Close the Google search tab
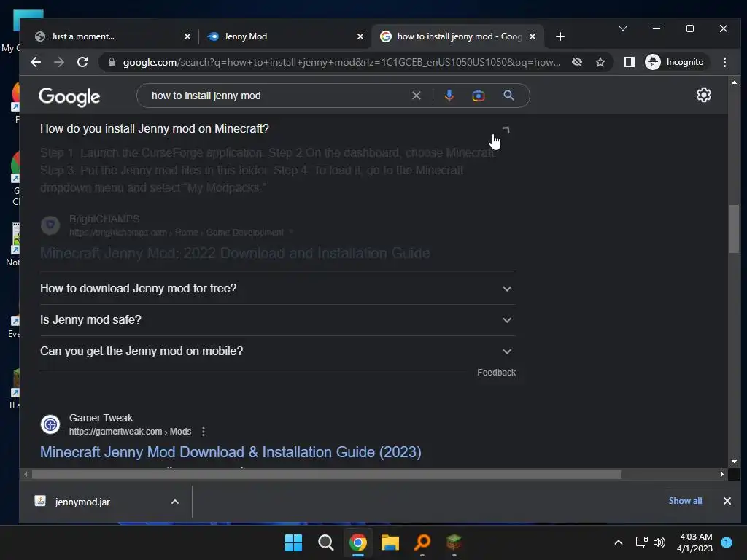Screen dimensions: 747x560 (x=533, y=36)
